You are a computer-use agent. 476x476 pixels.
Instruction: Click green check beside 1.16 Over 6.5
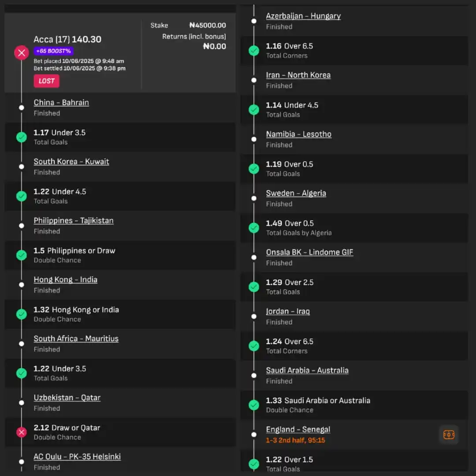click(254, 51)
